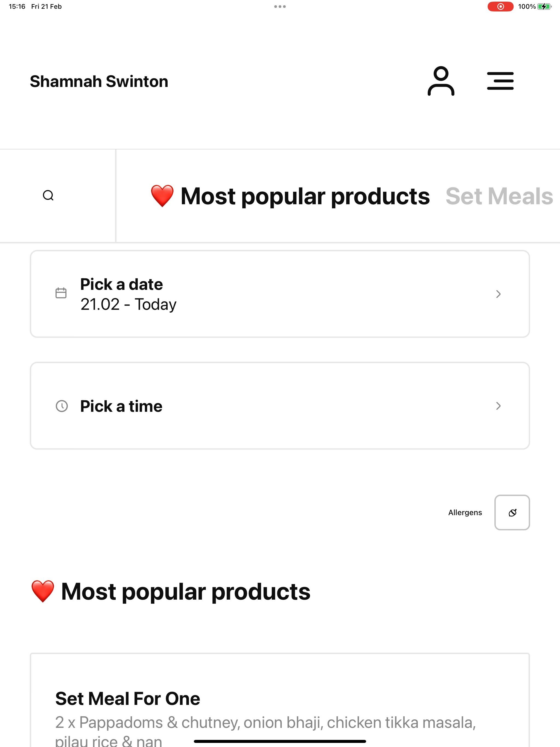The image size is (560, 747).
Task: Tap the search magnifier icon
Action: [x=48, y=195]
